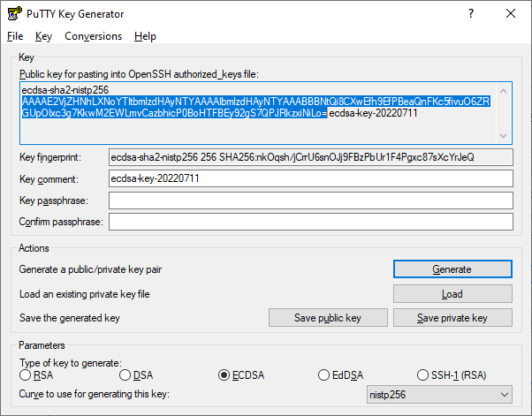The width and height of the screenshot is (532, 416).
Task: Open the Conversions menu
Action: [x=93, y=36]
